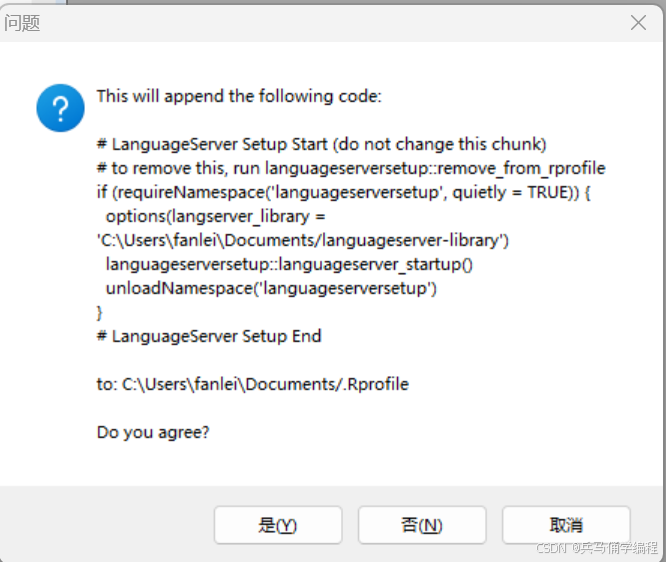Viewport: 666px width, 562px height.
Task: Click the CSDN watermark text
Action: tap(597, 548)
